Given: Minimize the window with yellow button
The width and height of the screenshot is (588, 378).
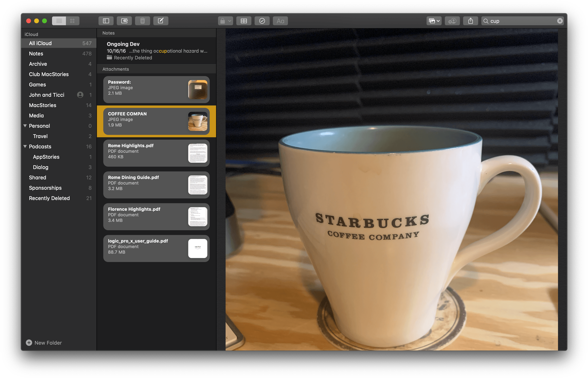Looking at the screenshot, I should [x=37, y=21].
